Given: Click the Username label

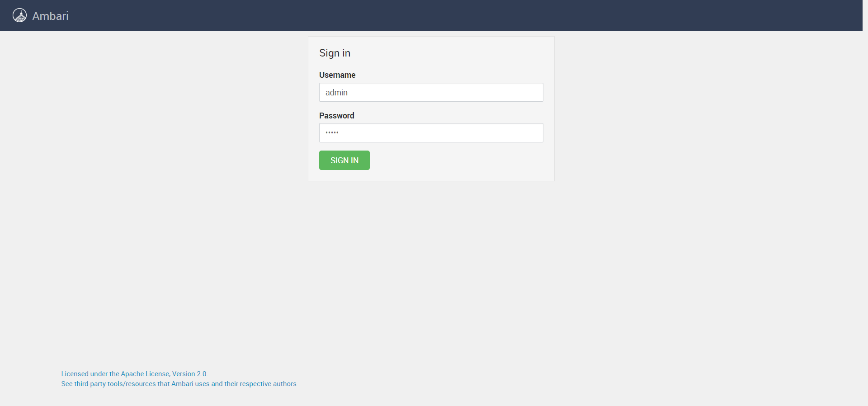Looking at the screenshot, I should point(337,75).
